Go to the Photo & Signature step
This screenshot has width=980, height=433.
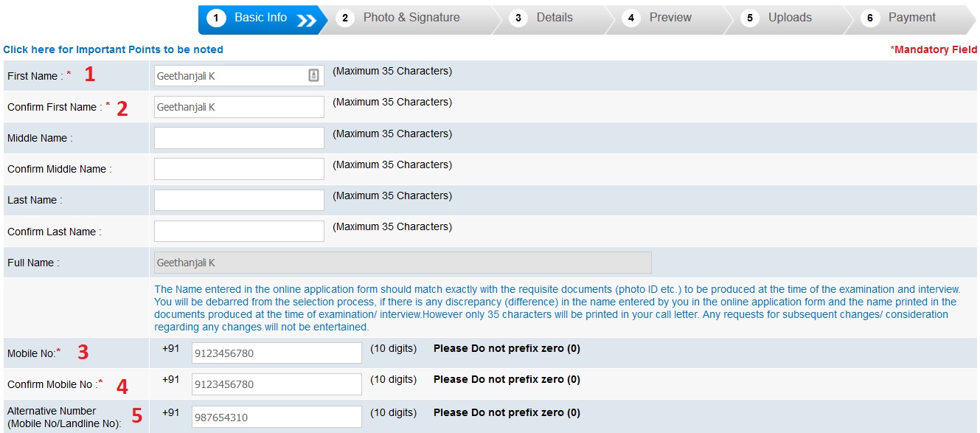(x=411, y=18)
